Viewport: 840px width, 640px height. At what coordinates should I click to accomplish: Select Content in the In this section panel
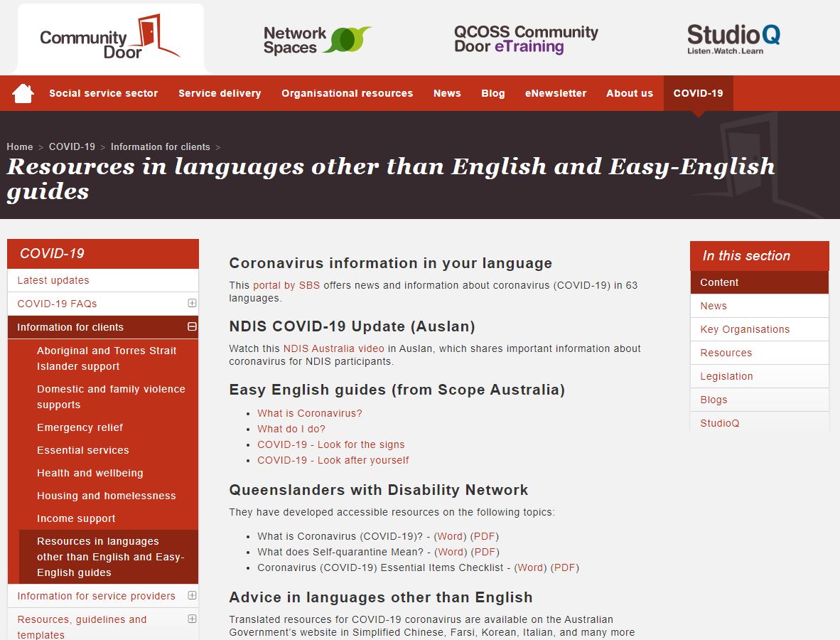point(759,282)
